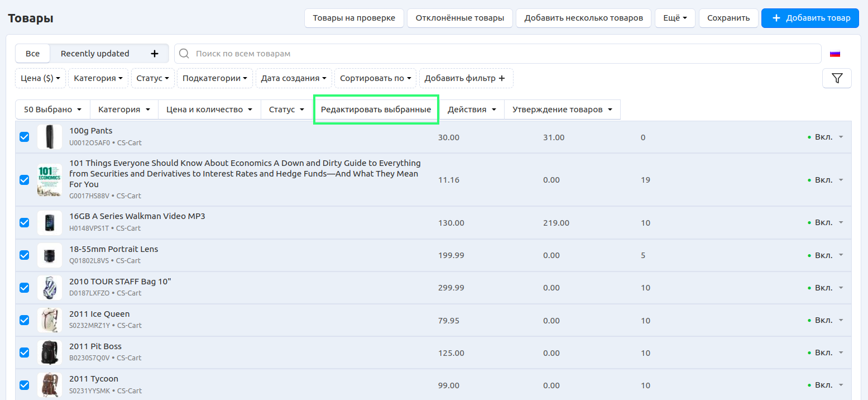Screen dimensions: 868x400
Task: Click the Добавить товар button
Action: tap(811, 18)
